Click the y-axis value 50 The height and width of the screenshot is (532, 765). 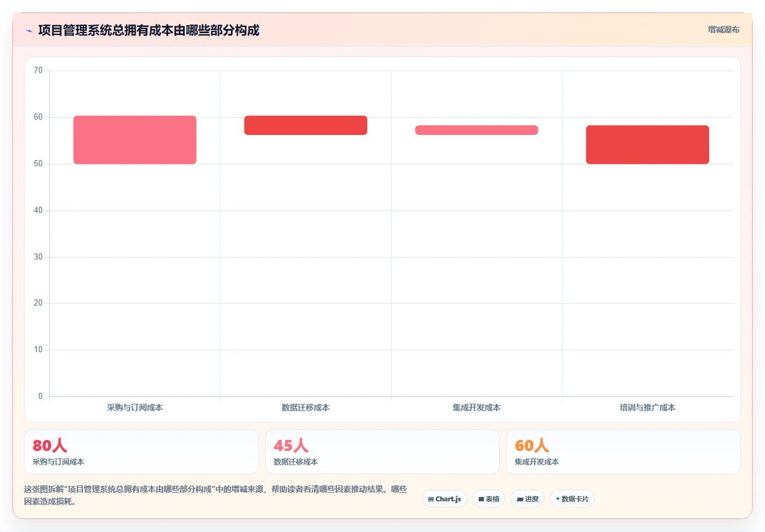point(38,164)
